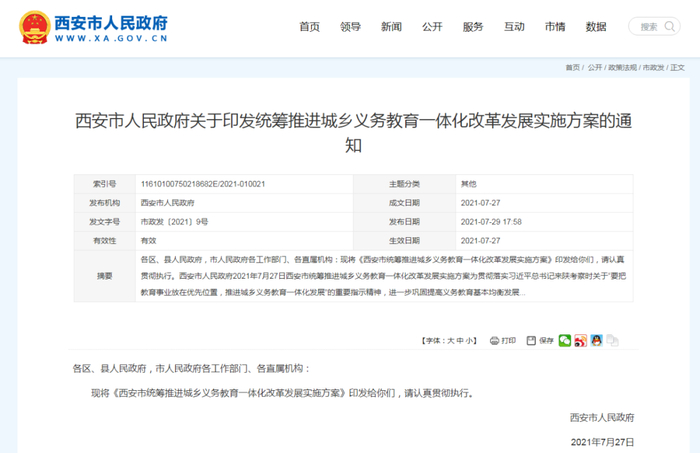Open the 领导 navigation menu item
700x453 pixels.
[350, 26]
